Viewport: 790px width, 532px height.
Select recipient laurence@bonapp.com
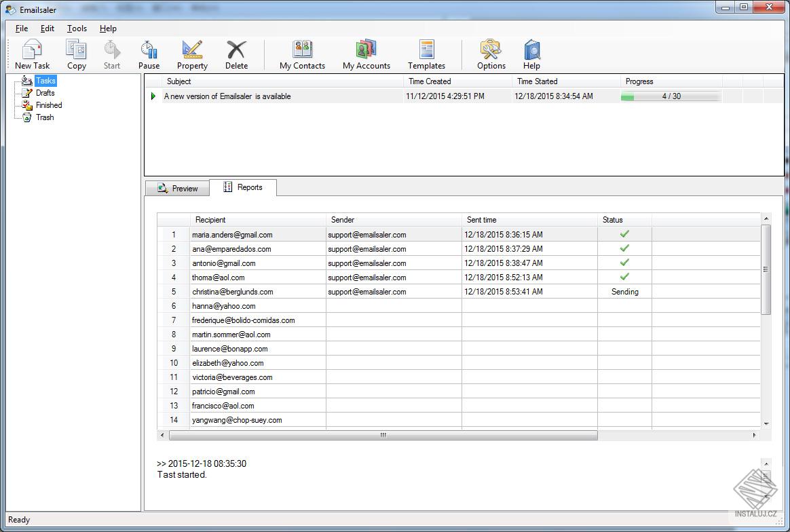click(x=230, y=349)
